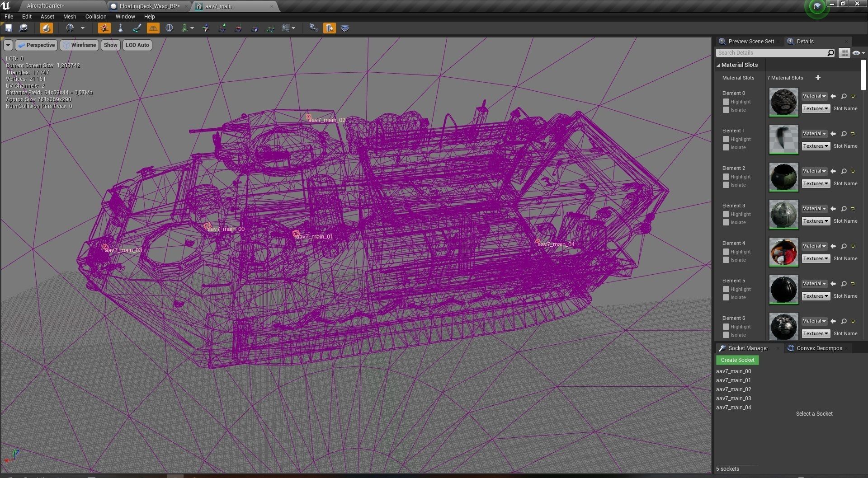Reimport the base mesh
Viewport: 868px width, 478px height.
[70, 28]
